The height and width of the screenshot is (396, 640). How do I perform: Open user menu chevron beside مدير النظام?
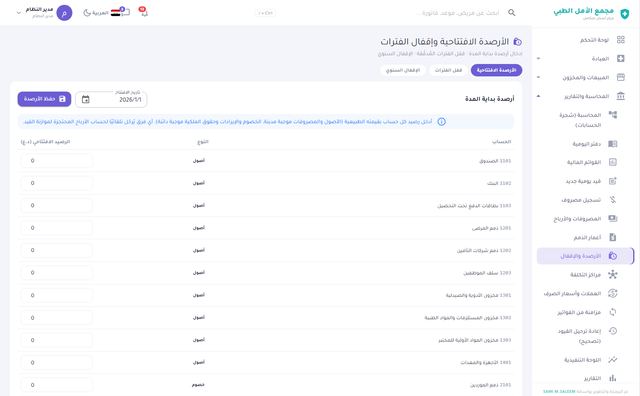tap(18, 13)
